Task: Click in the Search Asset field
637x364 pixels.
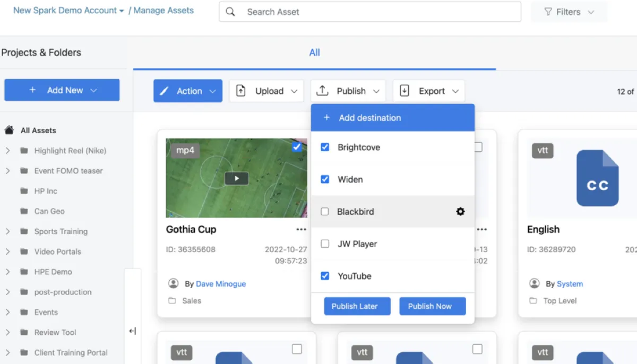Action: (370, 12)
